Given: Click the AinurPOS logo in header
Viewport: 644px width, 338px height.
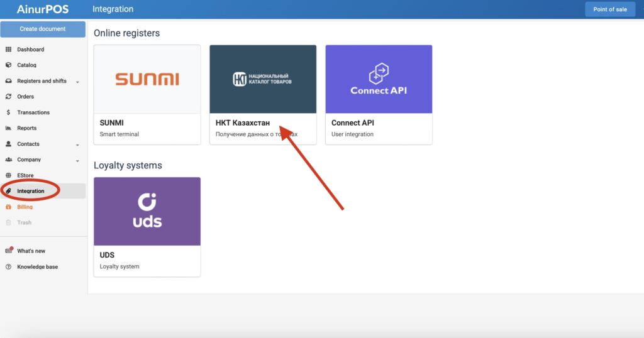Looking at the screenshot, I should click(x=43, y=9).
